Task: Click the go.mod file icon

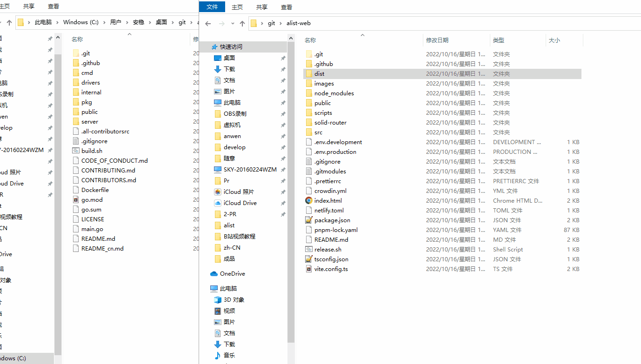Action: (76, 200)
